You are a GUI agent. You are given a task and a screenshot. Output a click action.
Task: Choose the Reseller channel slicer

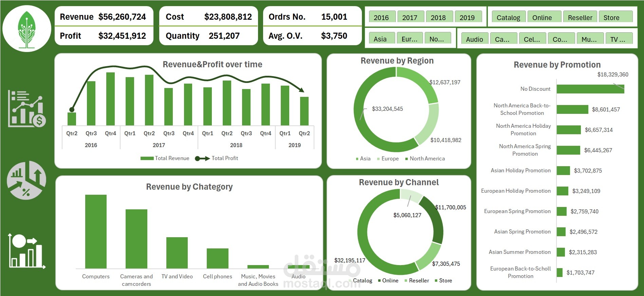tap(580, 17)
